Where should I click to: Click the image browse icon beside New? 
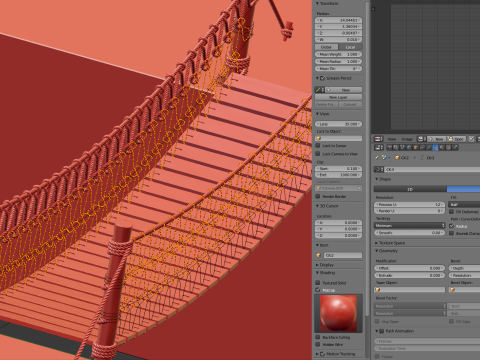pyautogui.click(x=421, y=139)
